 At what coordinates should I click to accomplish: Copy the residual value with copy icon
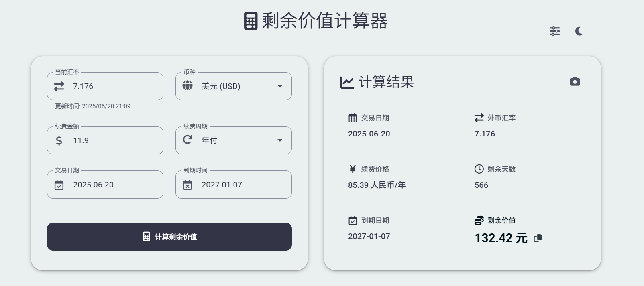pyautogui.click(x=537, y=237)
